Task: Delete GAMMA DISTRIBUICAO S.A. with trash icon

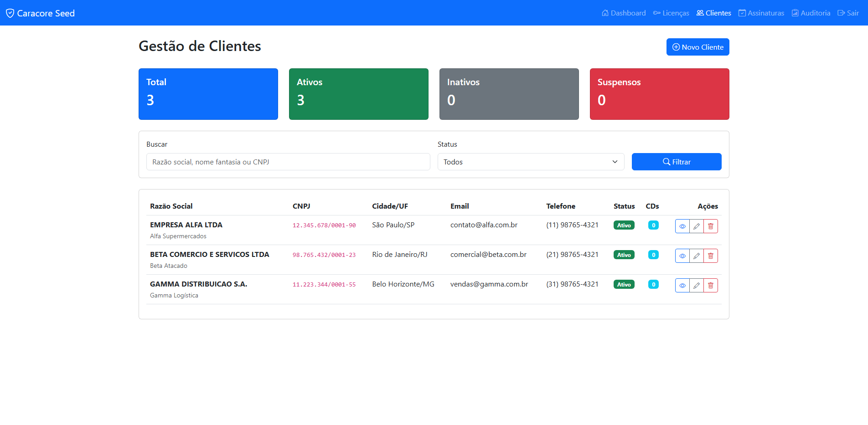Action: coord(710,286)
